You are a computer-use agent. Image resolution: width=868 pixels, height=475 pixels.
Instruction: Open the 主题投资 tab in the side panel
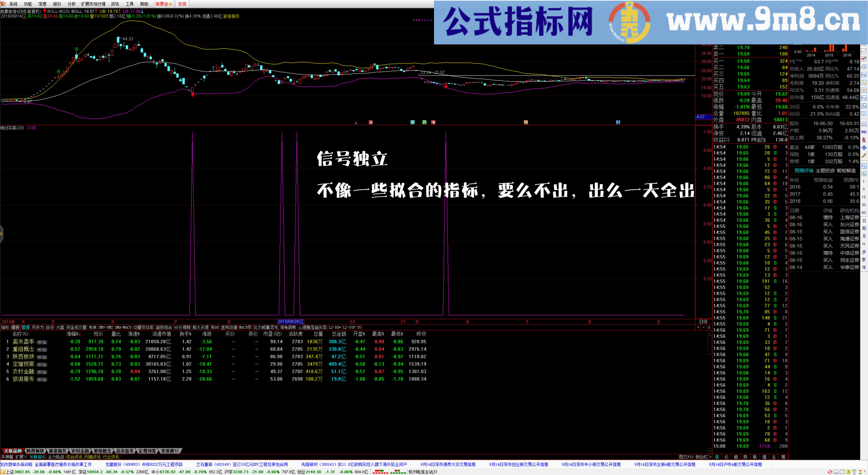825,171
